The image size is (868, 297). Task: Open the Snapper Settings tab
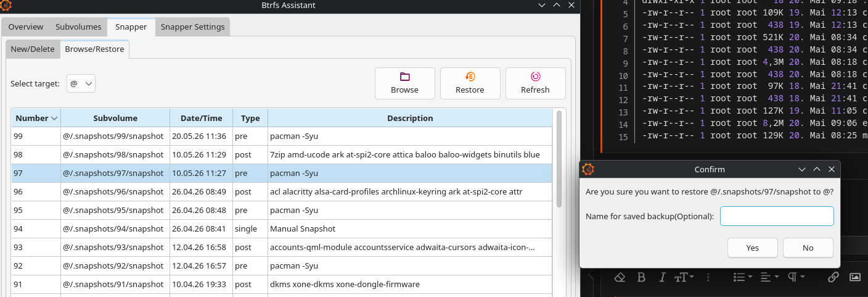tap(193, 27)
